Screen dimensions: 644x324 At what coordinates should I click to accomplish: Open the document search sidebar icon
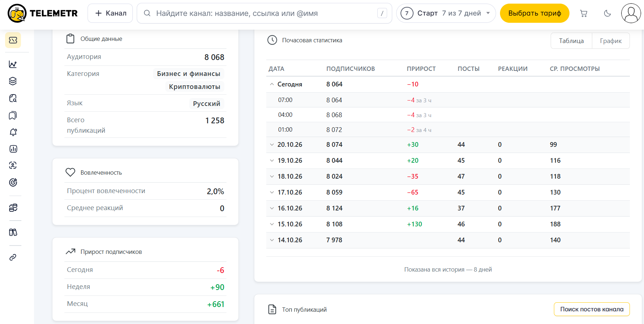tap(13, 98)
